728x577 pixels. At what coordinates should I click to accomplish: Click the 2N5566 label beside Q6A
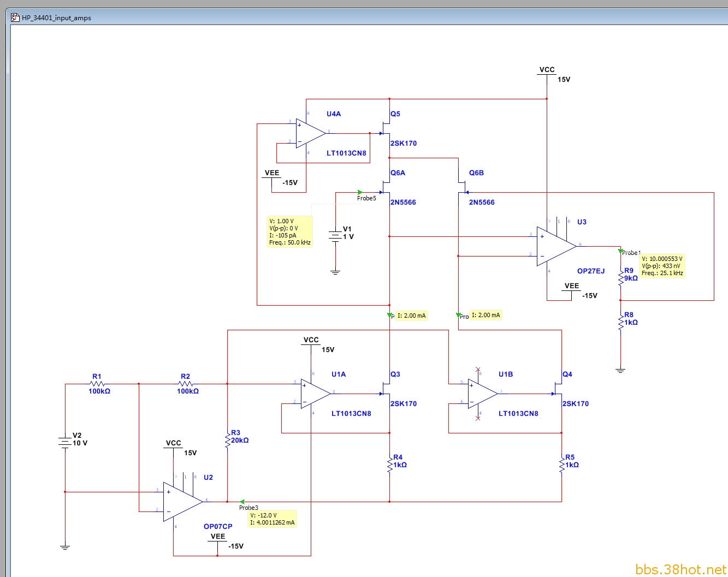click(x=403, y=202)
